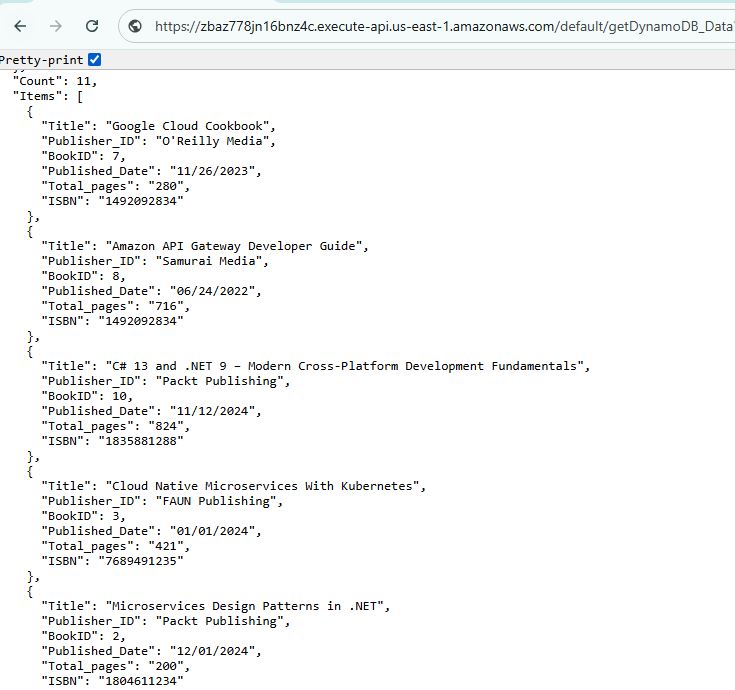
Task: Uncheck the Pretty-print checkbox
Action: click(x=95, y=60)
